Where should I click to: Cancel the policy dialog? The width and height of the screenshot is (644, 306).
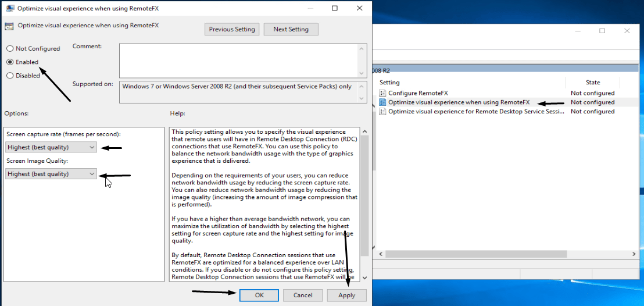point(302,296)
